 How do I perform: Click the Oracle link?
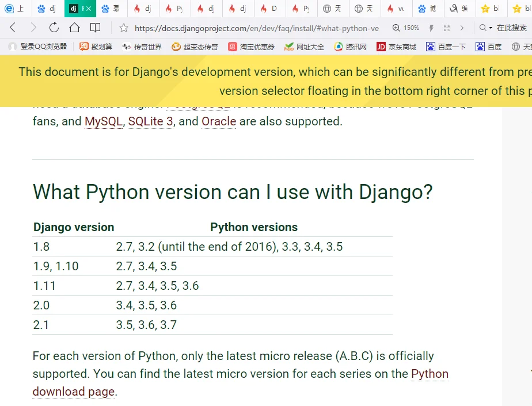[x=219, y=121]
